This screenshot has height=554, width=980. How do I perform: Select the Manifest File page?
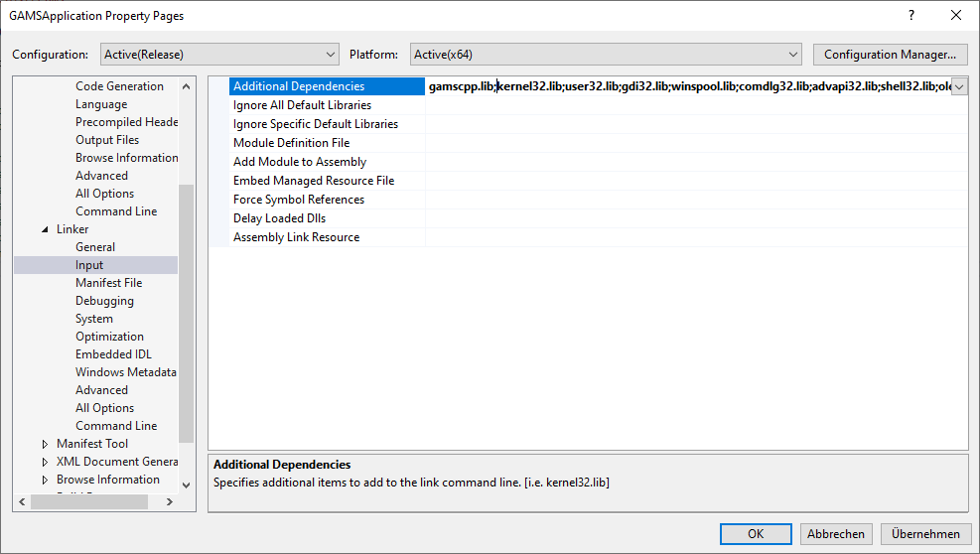pyautogui.click(x=108, y=283)
